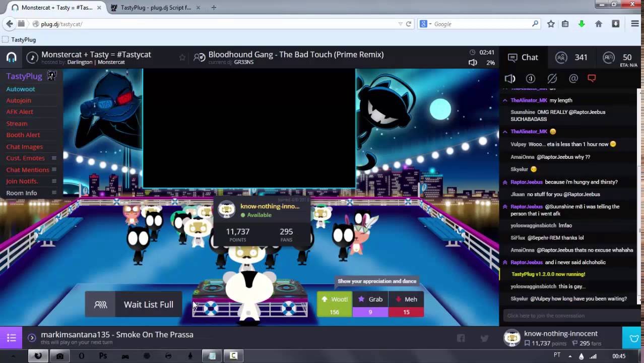
Task: Click username Vulpey in chat
Action: point(518,144)
